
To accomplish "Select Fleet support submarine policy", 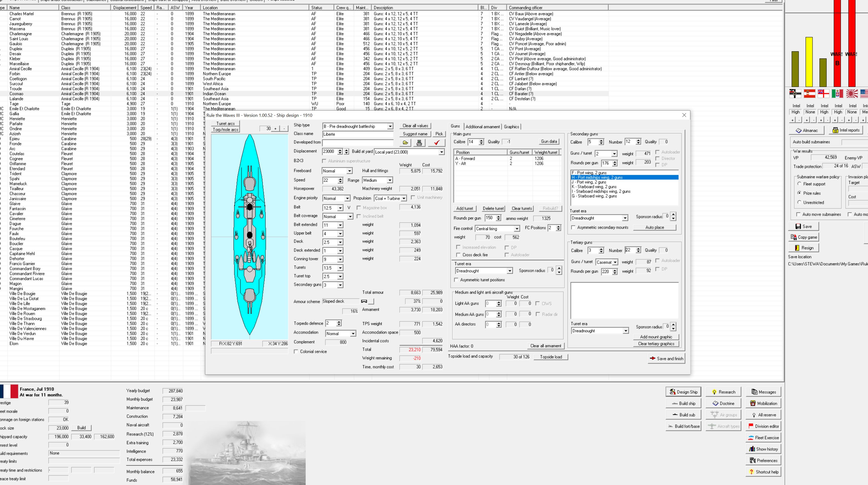I will click(799, 184).
